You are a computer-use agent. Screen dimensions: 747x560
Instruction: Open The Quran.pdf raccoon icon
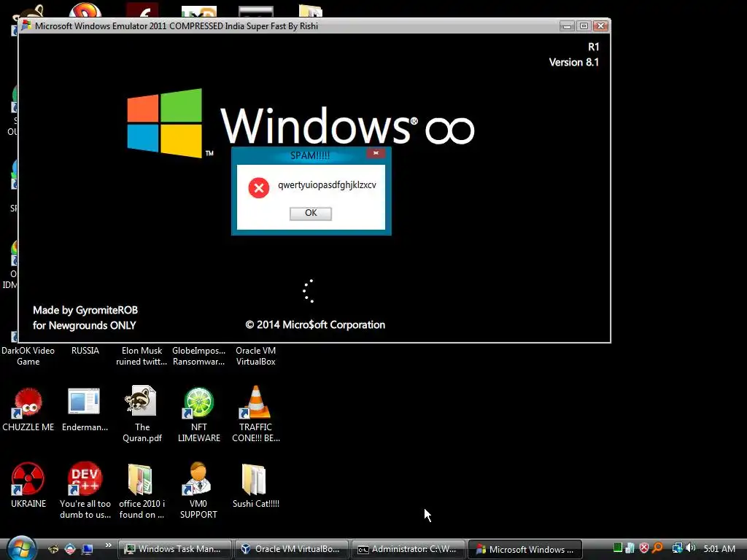tap(142, 413)
